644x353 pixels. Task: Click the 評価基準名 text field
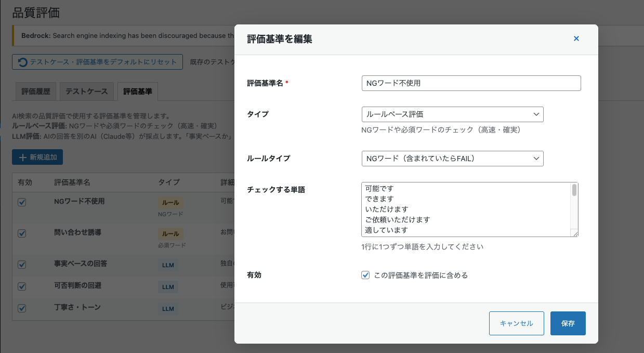(471, 83)
